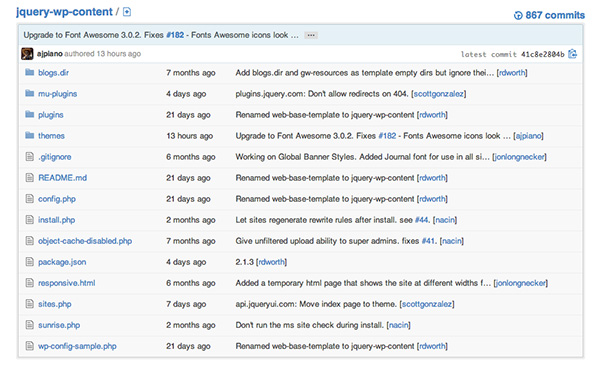Screen dimensions: 600x368
Task: Click the README.md file icon
Action: click(29, 177)
